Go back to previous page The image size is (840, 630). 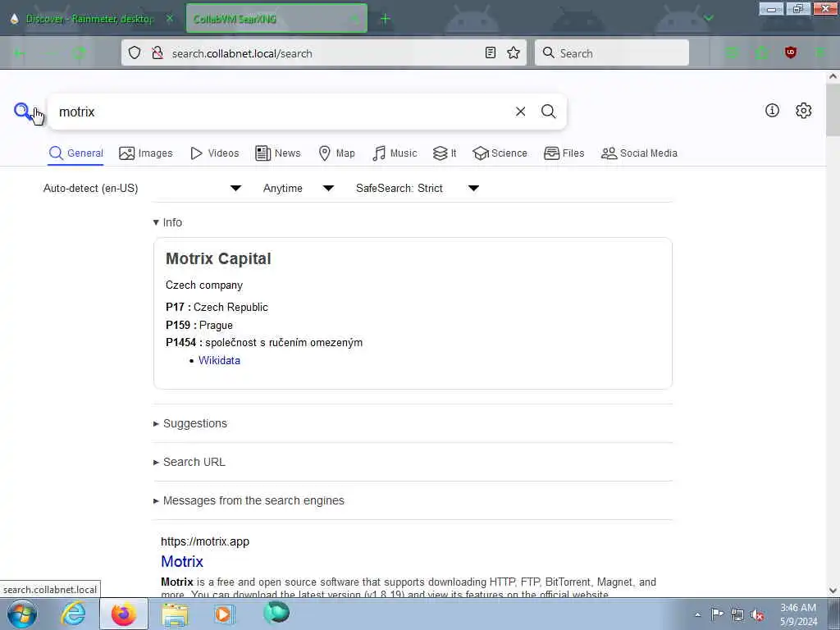(x=20, y=52)
